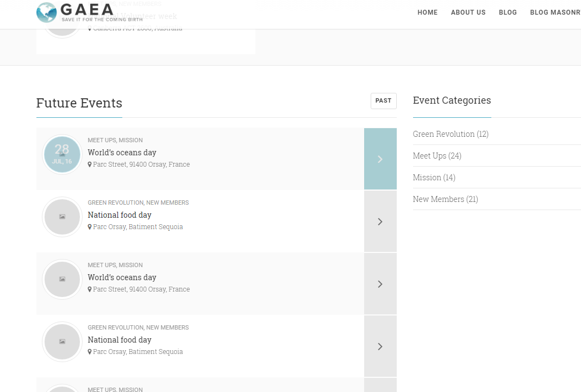Open the BLOG menu item
The width and height of the screenshot is (581, 392).
point(508,12)
